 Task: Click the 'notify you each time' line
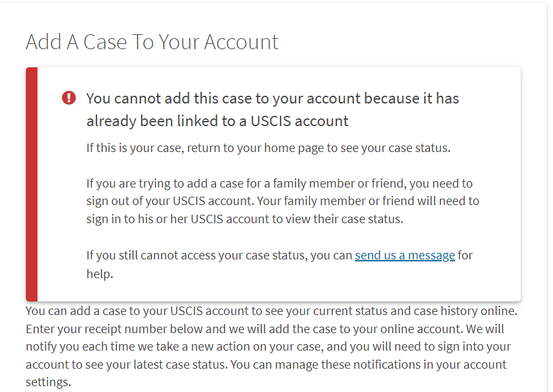[268, 347]
